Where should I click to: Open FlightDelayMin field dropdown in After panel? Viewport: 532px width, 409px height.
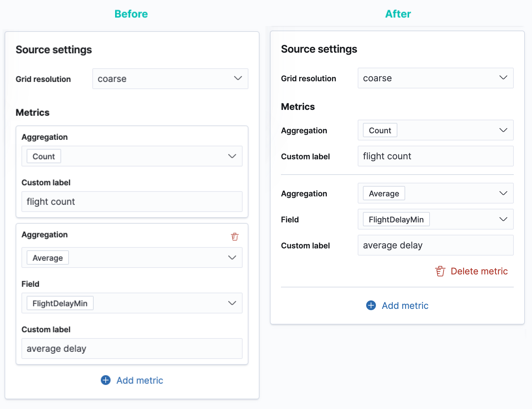(435, 219)
